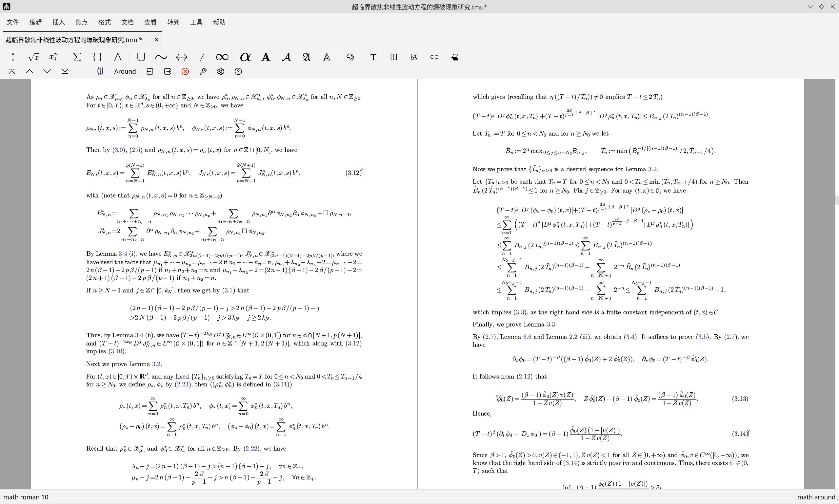Image resolution: width=839 pixels, height=504 pixels.
Task: Insert an image using picture icon
Action: [x=414, y=57]
